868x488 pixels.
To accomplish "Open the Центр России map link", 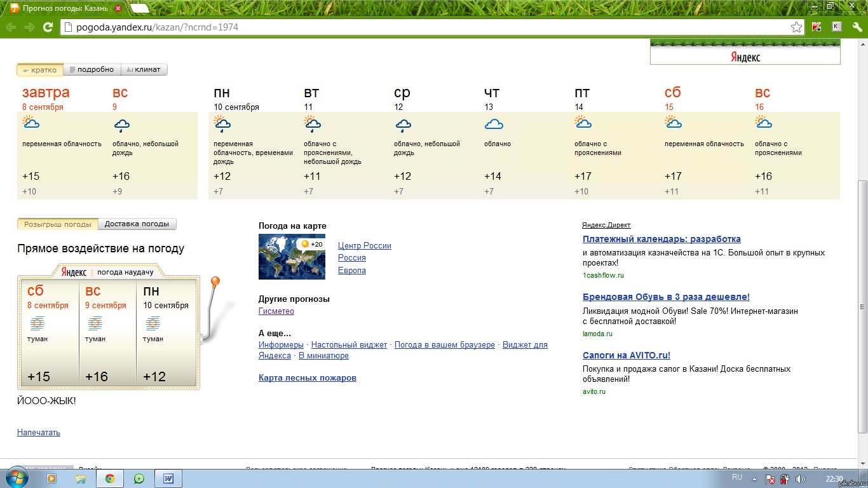I will (365, 246).
